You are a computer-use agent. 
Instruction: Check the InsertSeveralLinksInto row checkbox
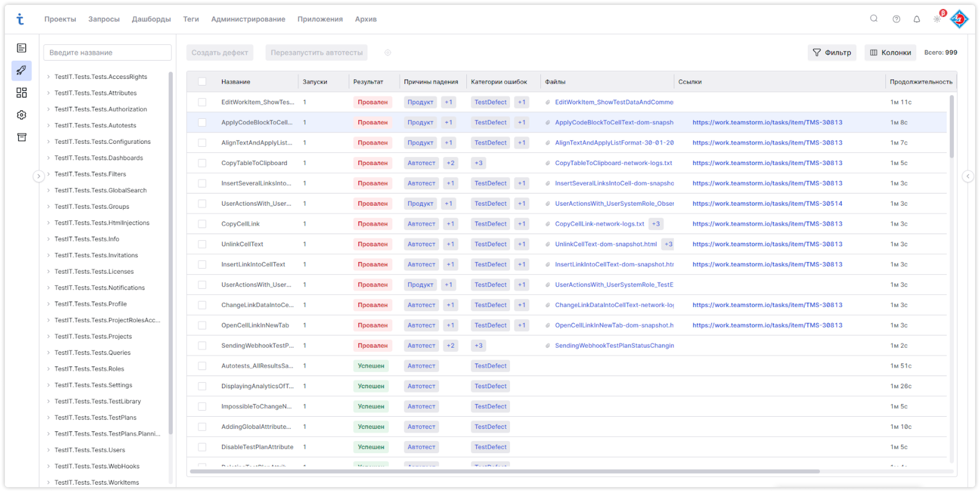[x=202, y=183]
